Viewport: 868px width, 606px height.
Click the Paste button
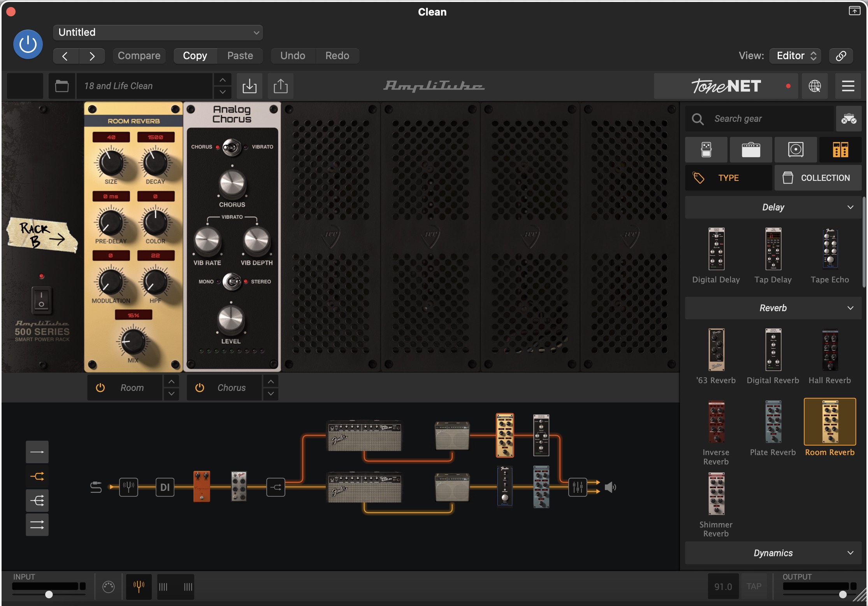point(240,56)
